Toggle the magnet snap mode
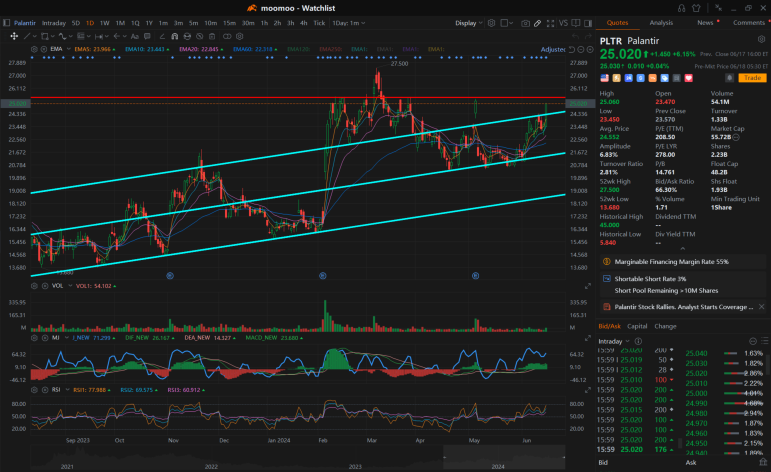771x472 pixels. (x=175, y=36)
